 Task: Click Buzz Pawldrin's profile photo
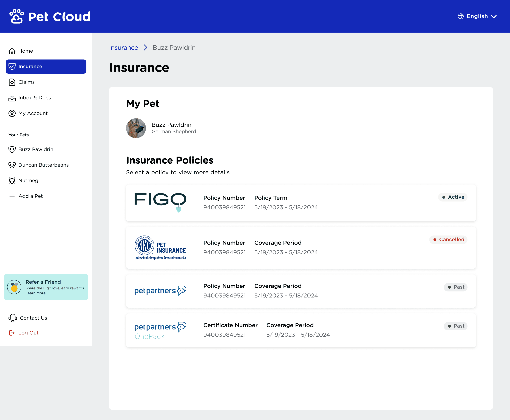[136, 128]
